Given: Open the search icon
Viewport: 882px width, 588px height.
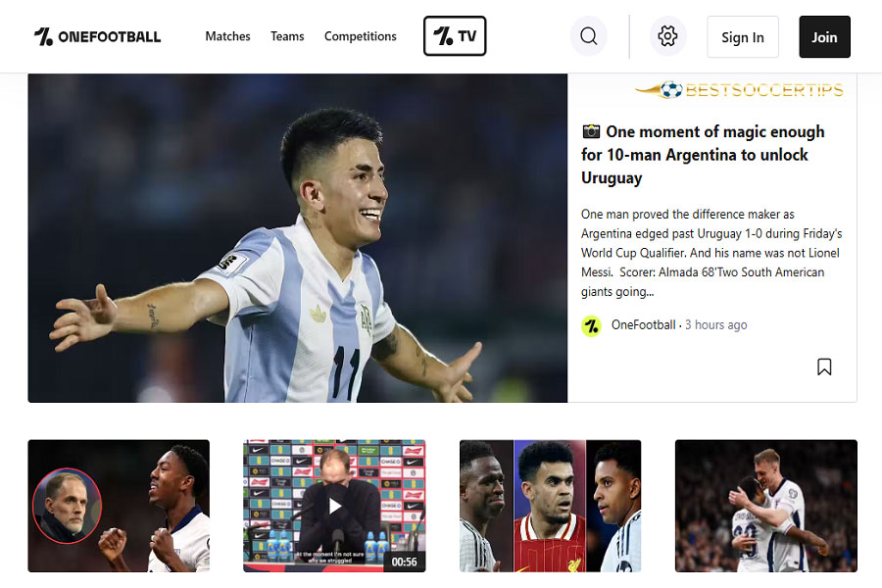Looking at the screenshot, I should pyautogui.click(x=588, y=36).
